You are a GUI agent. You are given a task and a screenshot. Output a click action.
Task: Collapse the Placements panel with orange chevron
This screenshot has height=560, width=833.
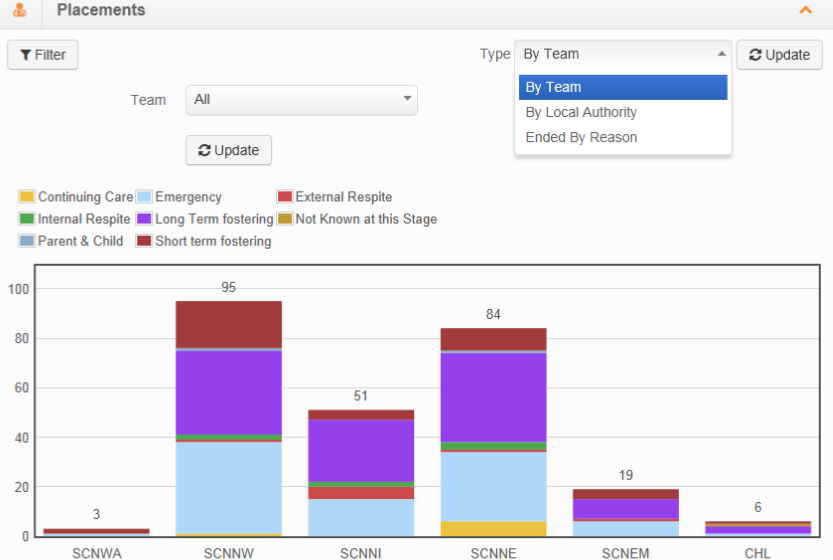coord(805,10)
